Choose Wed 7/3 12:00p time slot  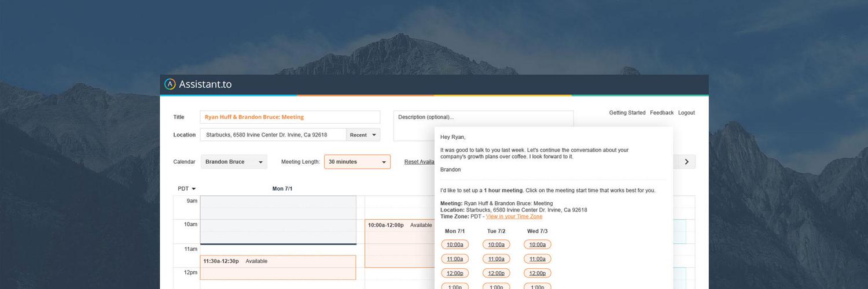tap(537, 273)
